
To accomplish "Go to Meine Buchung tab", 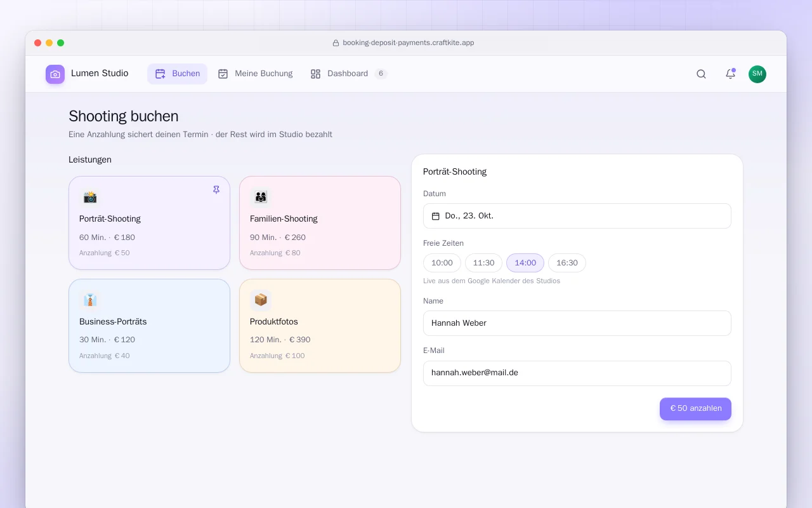I will point(256,74).
